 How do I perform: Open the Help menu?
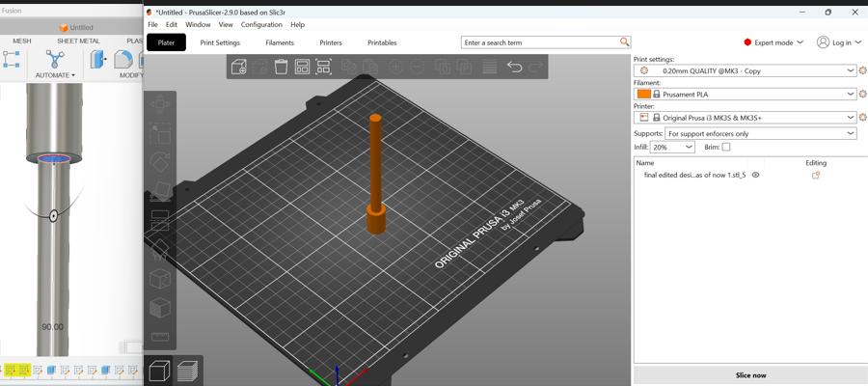pos(298,24)
